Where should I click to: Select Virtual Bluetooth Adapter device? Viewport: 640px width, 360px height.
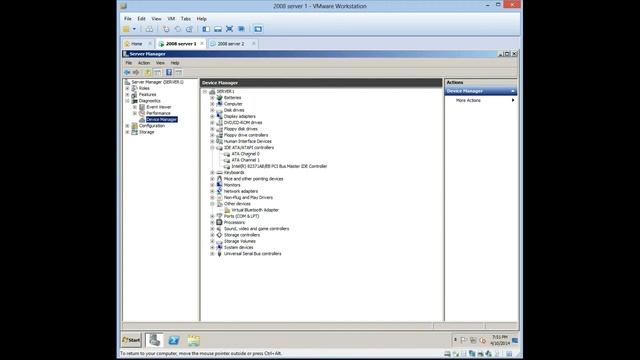(255, 210)
